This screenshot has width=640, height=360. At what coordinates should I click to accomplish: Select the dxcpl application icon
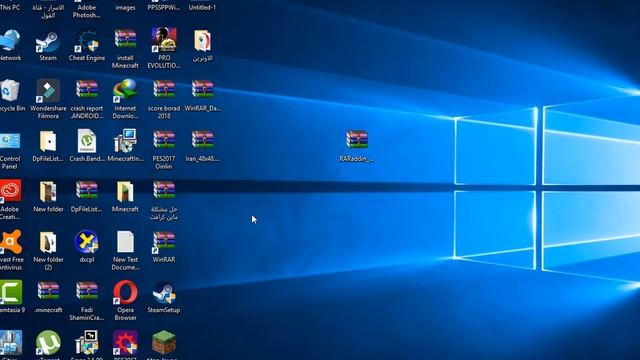(x=87, y=242)
